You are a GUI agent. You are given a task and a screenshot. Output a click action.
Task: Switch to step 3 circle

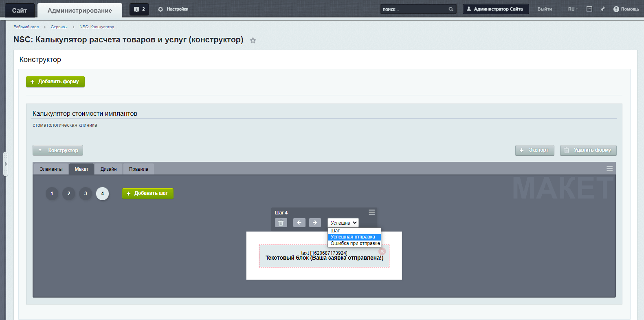pos(86,194)
